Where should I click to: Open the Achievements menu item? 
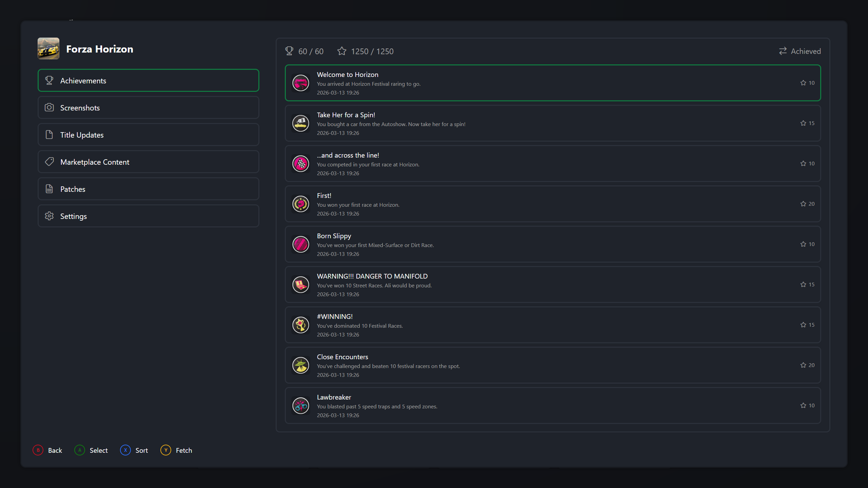click(149, 80)
